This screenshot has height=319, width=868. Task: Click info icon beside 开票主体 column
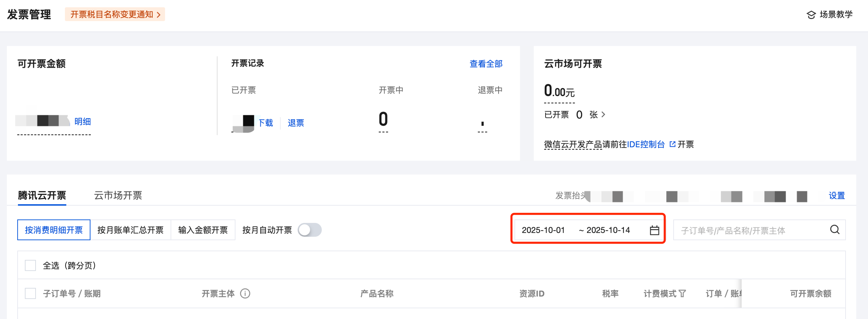pos(245,293)
